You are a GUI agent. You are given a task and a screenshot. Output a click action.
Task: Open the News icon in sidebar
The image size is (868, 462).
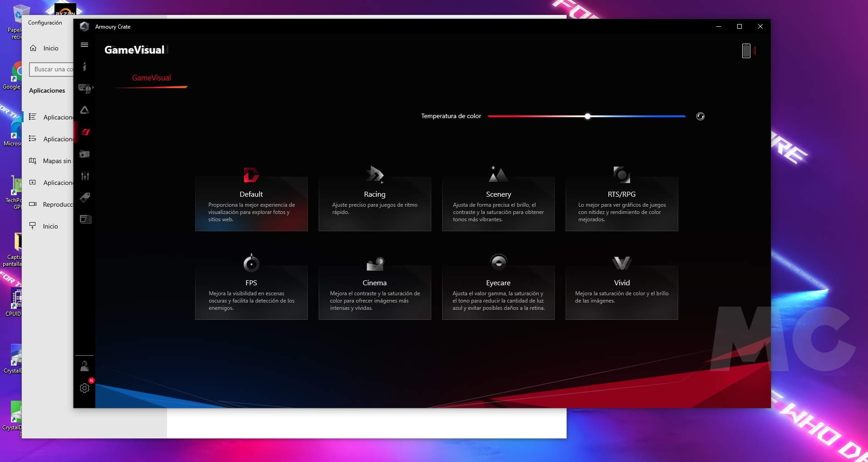coord(85,219)
